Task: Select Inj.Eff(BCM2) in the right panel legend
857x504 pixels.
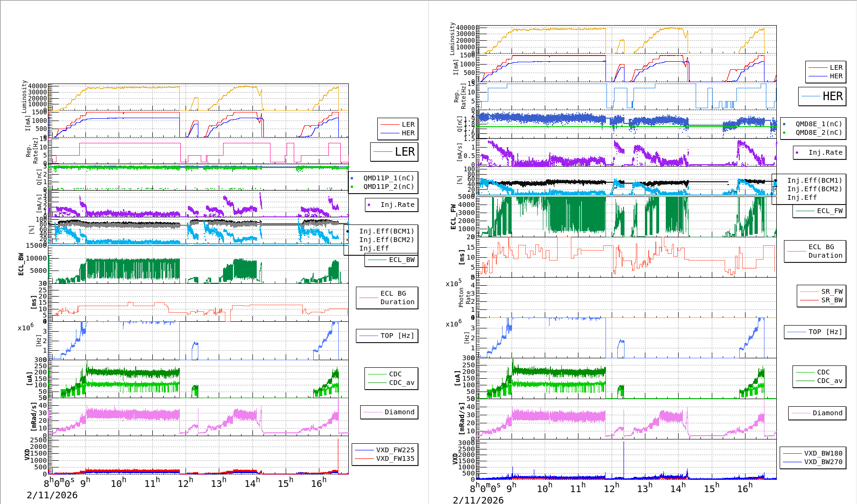Action: pos(814,189)
